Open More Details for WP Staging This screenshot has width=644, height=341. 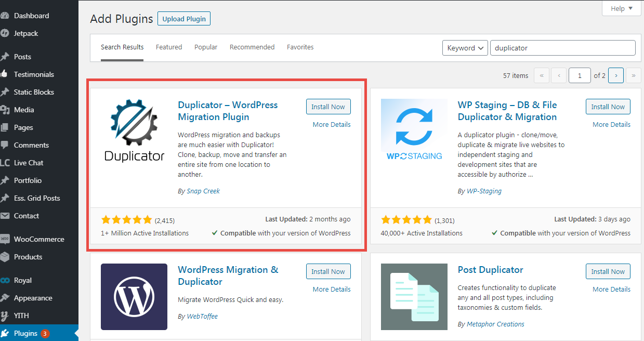pos(611,125)
